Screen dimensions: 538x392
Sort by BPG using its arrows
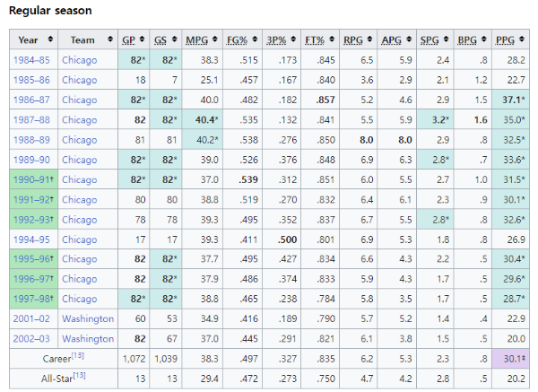click(484, 39)
